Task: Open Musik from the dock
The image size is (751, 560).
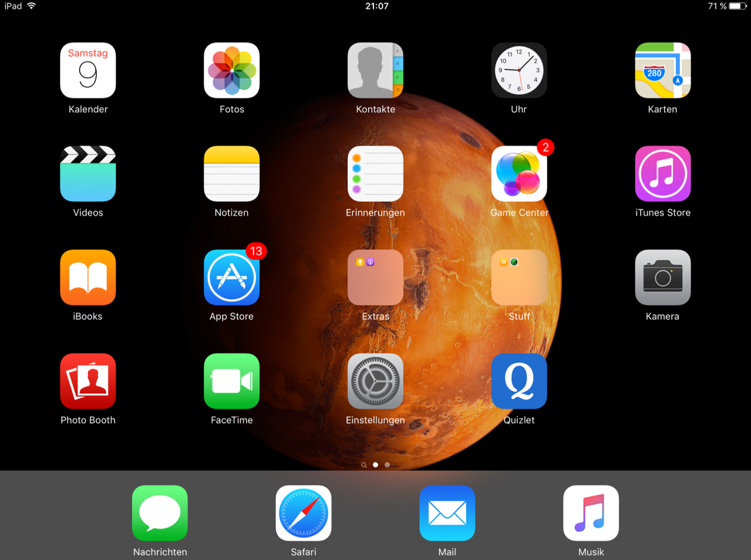Action: tap(591, 513)
